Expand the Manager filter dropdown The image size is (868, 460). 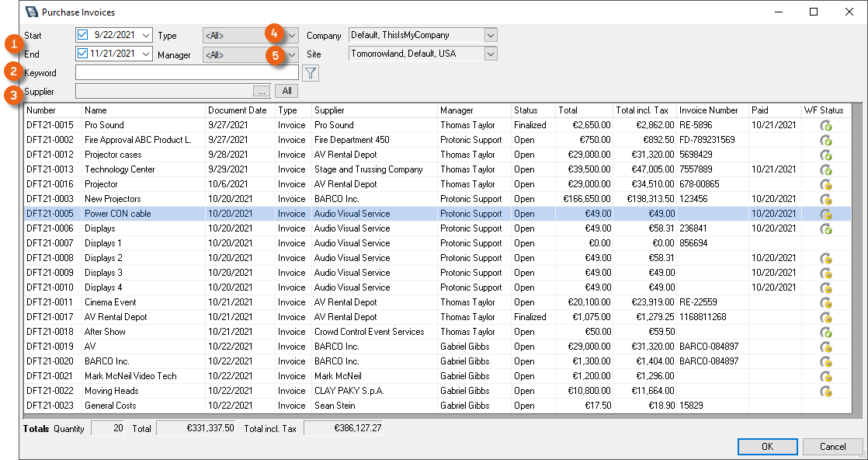[293, 55]
